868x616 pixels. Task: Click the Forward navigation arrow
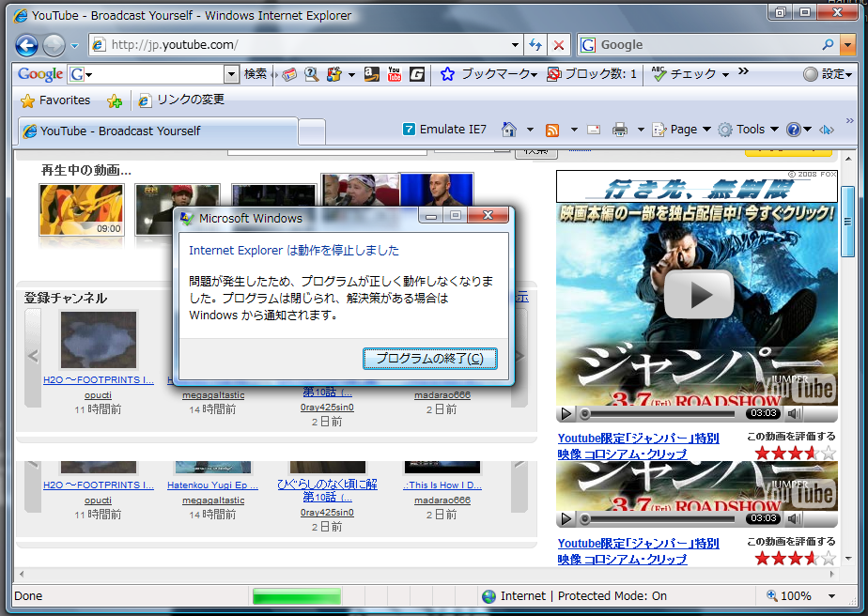pos(54,45)
